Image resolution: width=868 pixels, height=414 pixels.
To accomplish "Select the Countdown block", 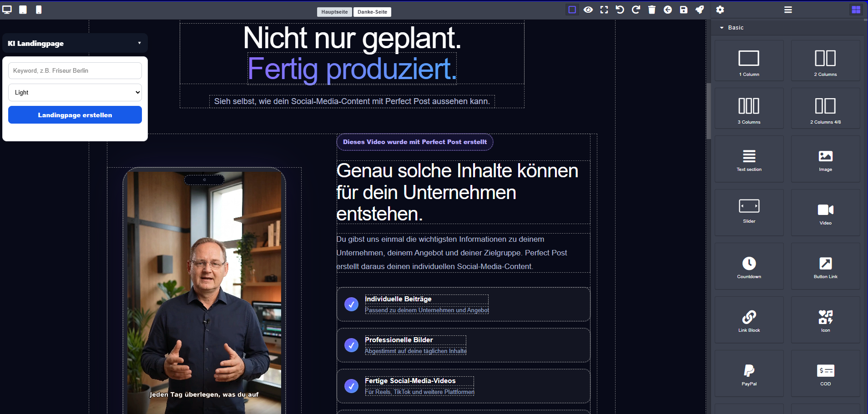I will (749, 266).
